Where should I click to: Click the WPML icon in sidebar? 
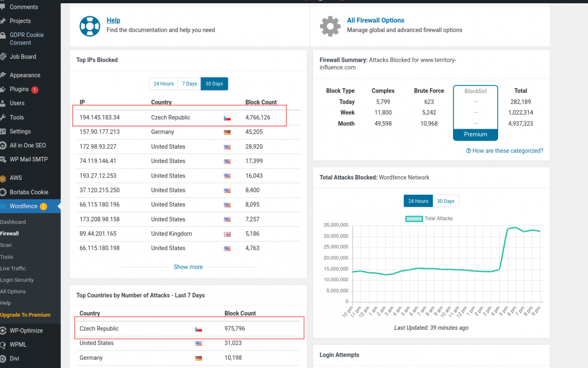point(3,345)
